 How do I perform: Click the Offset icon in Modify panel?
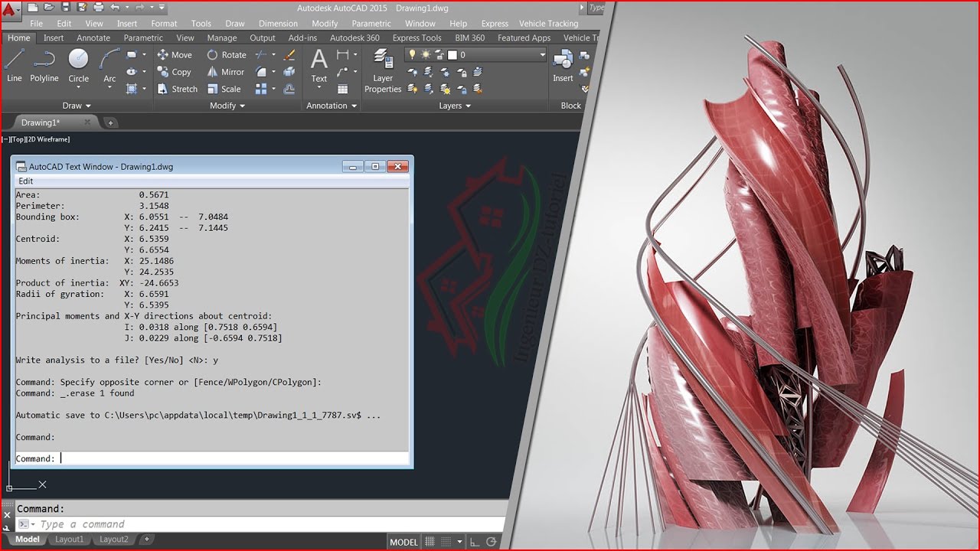pyautogui.click(x=289, y=89)
